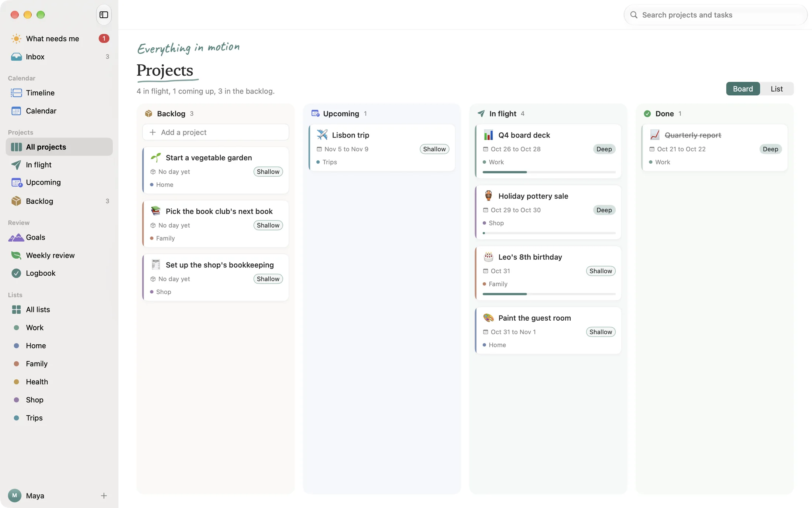This screenshot has width=812, height=508.
Task: Click the search projects and tasks field
Action: coord(715,15)
